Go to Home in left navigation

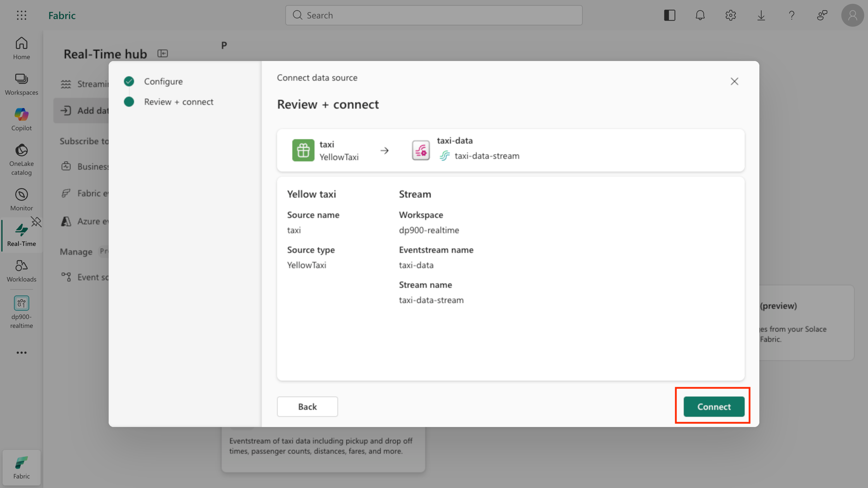[x=22, y=48]
